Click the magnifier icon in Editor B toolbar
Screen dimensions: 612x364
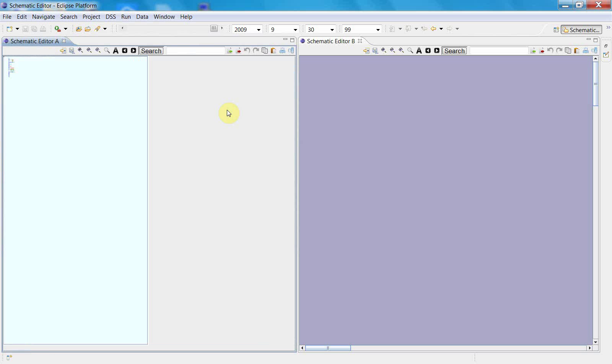click(x=410, y=51)
